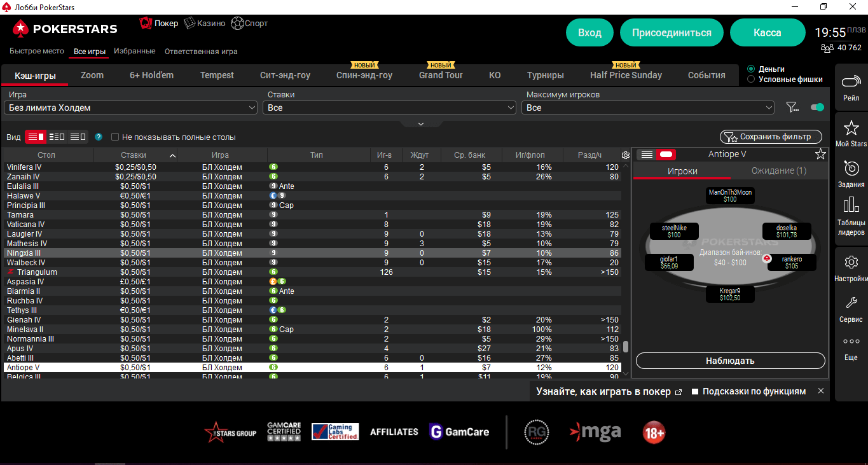Click table columns settings gear icon
Image resolution: width=868 pixels, height=465 pixels.
pyautogui.click(x=626, y=155)
